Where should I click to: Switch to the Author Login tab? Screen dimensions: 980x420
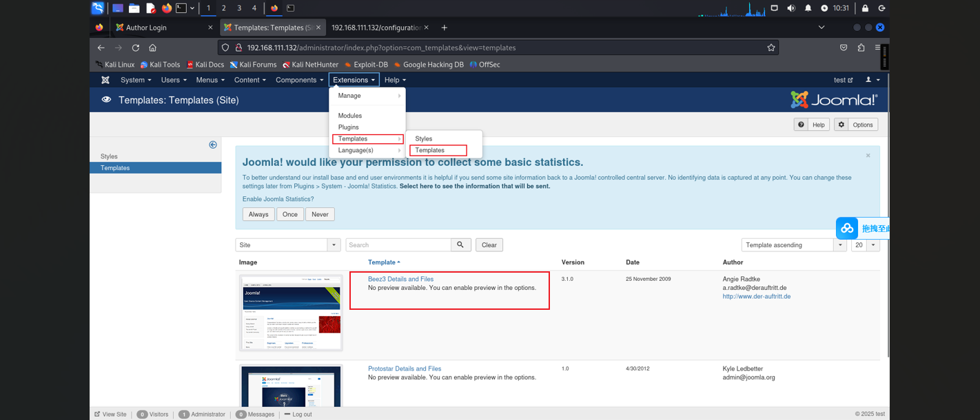(164, 28)
